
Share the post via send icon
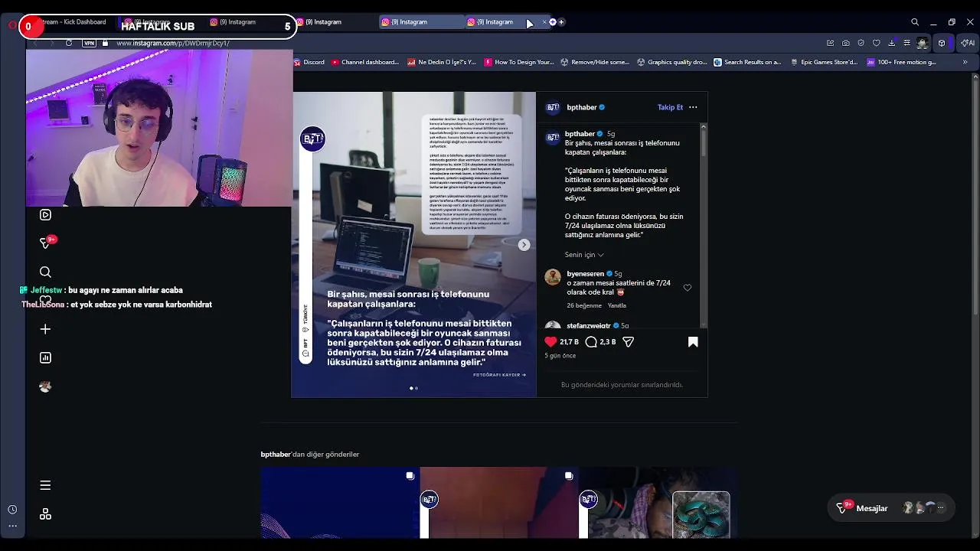[629, 342]
